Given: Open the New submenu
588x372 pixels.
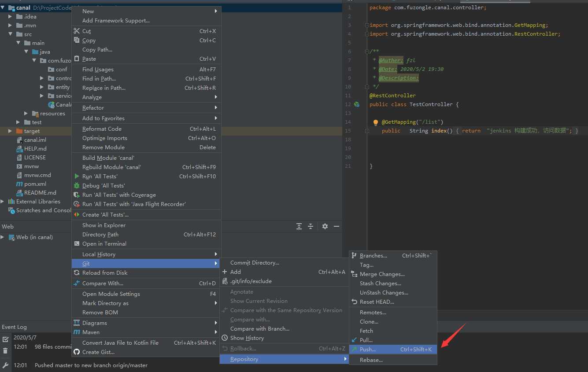Looking at the screenshot, I should click(x=146, y=11).
